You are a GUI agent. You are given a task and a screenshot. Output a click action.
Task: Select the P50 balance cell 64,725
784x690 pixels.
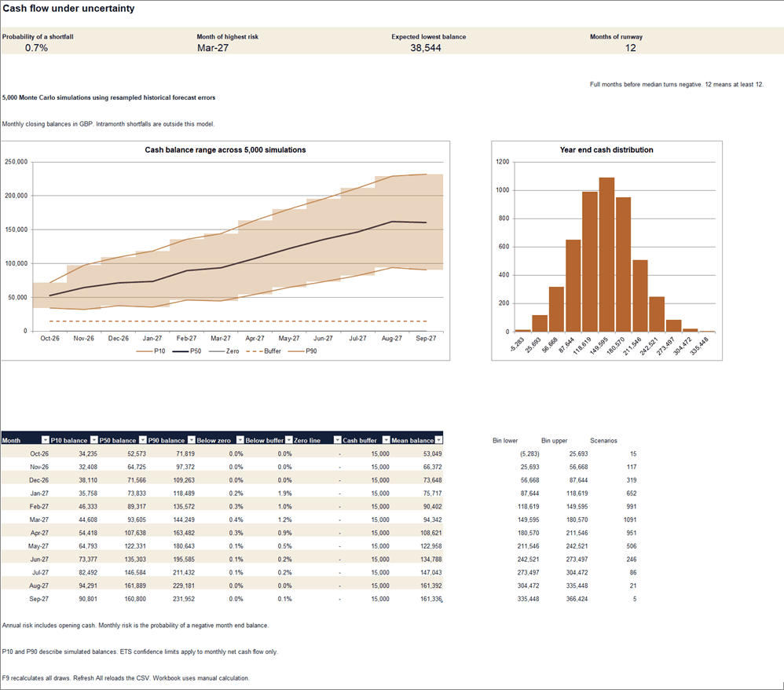tap(137, 467)
